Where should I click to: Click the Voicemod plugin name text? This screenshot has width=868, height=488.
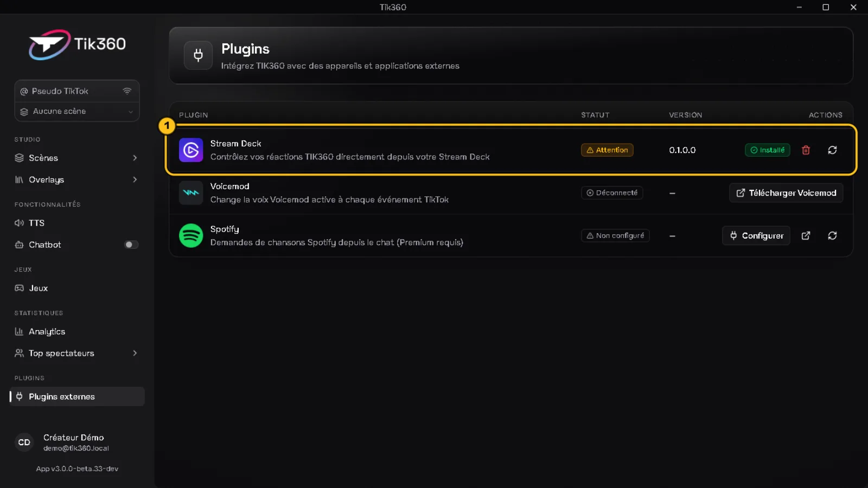click(230, 186)
